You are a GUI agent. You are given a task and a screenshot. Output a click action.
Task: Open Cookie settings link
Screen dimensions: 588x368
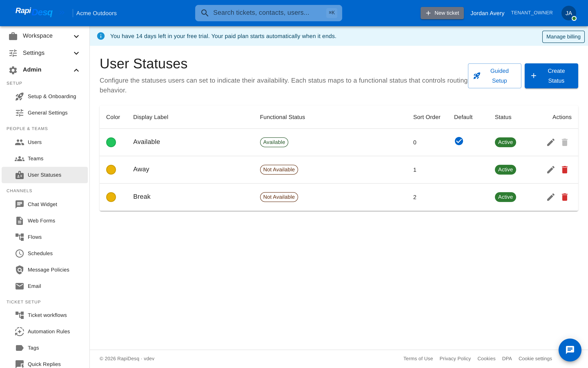535,359
